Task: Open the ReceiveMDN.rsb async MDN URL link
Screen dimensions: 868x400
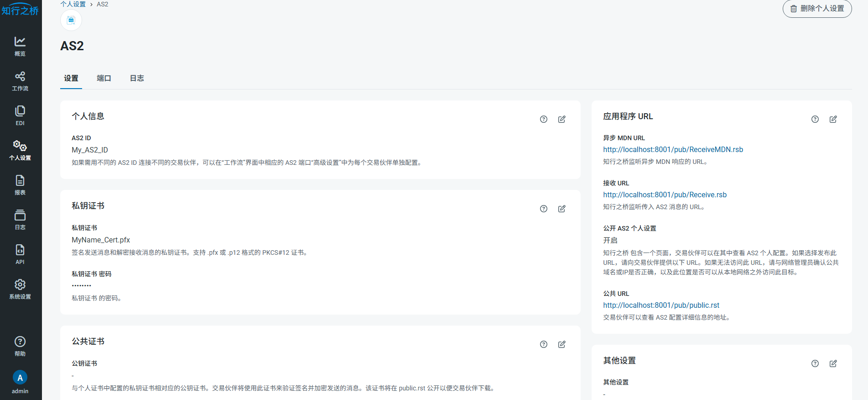Action: coord(673,149)
